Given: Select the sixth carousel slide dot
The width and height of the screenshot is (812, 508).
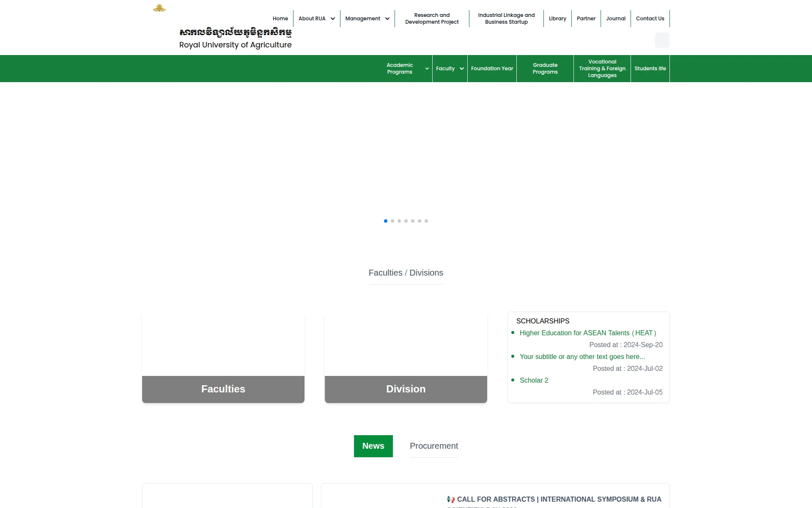Looking at the screenshot, I should 420,221.
